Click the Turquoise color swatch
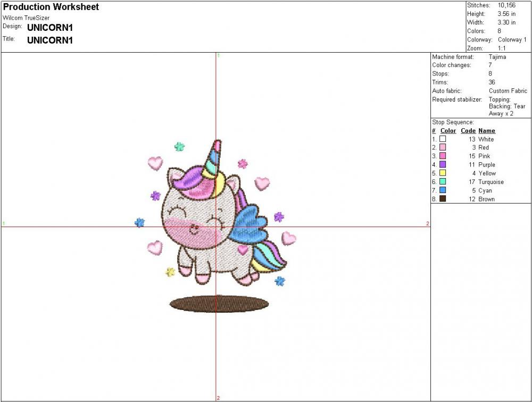This screenshot has height=402, width=532. (x=443, y=181)
